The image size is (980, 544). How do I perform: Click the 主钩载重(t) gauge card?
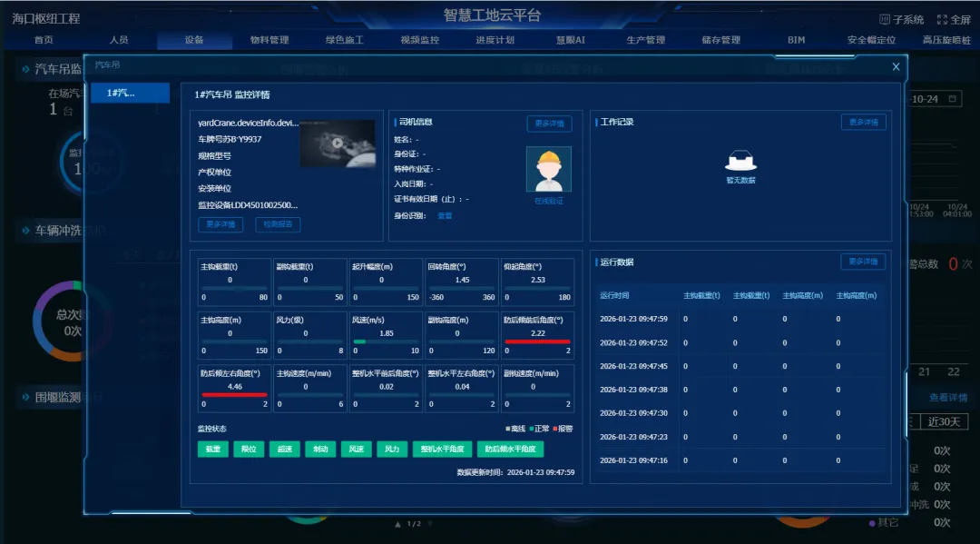tap(234, 282)
